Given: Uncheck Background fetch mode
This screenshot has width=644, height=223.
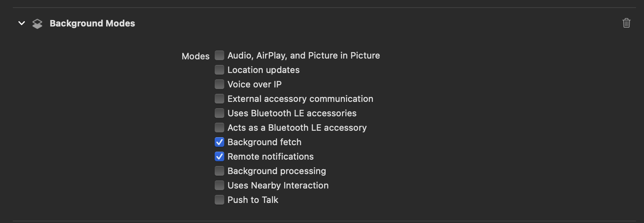Looking at the screenshot, I should [x=219, y=142].
